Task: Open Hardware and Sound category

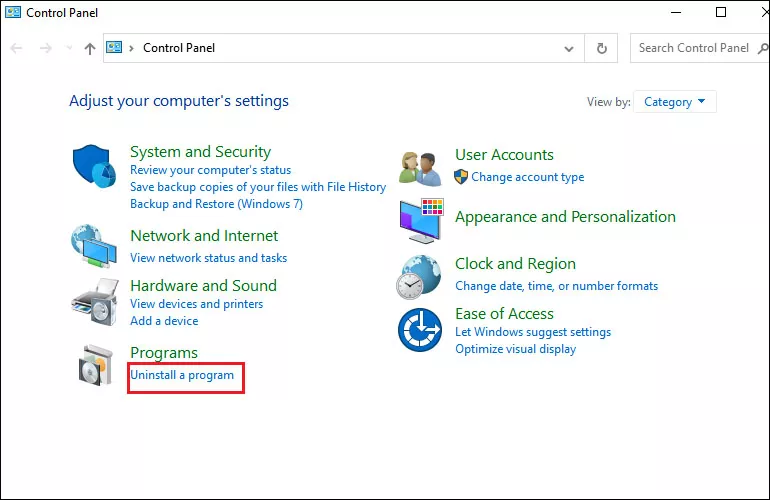Action: coord(203,286)
